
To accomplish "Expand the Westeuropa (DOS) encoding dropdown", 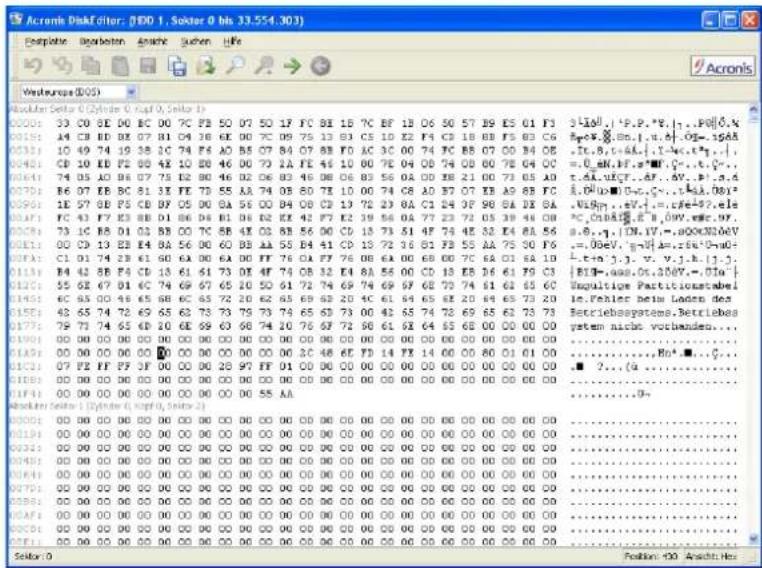I will 131,92.
